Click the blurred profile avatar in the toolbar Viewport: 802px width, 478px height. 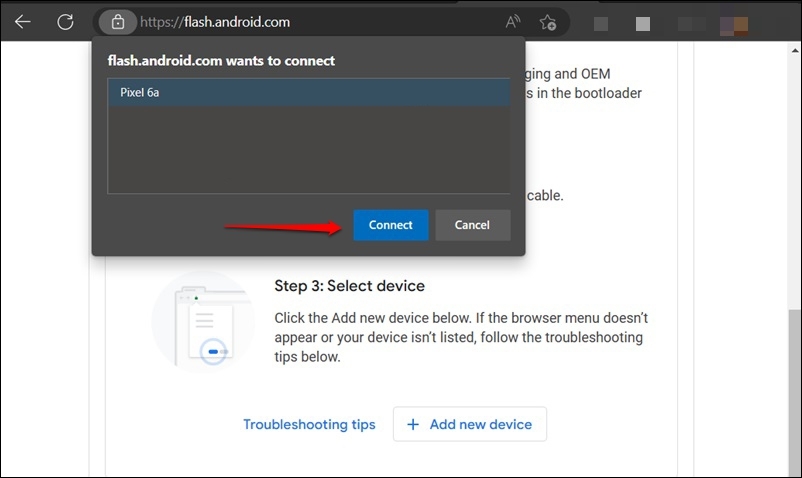(734, 24)
